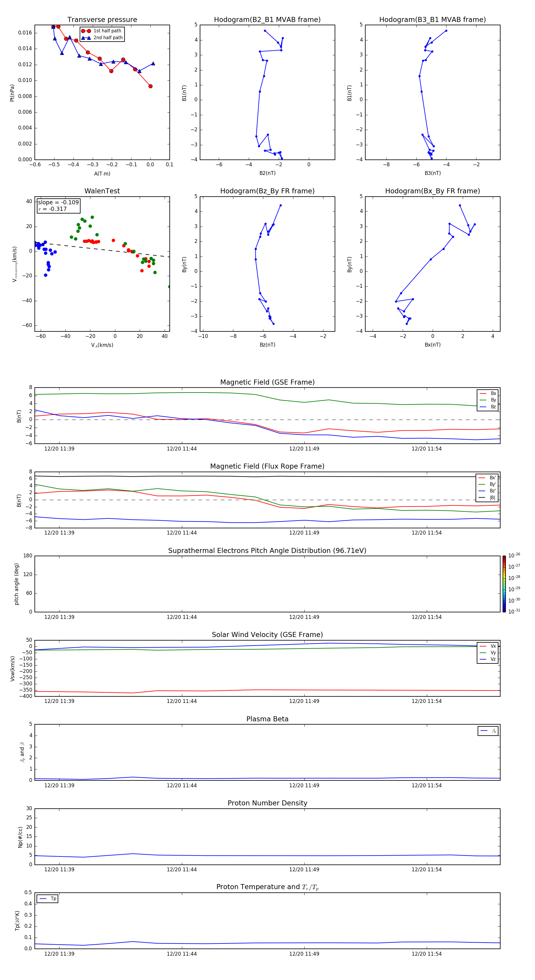This screenshot has width=535, height=980.
Task: Click the 'B2(nT)' x-axis label
Action: (x=267, y=173)
